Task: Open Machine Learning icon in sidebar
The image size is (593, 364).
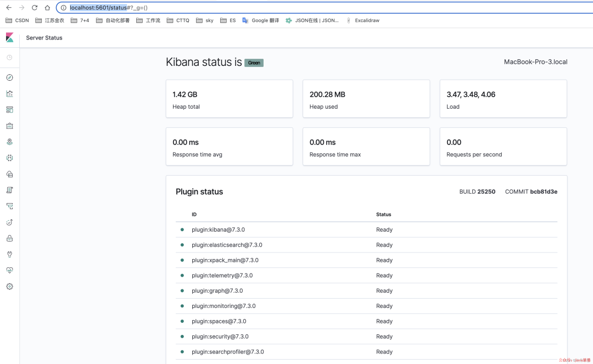Action: 9,158
